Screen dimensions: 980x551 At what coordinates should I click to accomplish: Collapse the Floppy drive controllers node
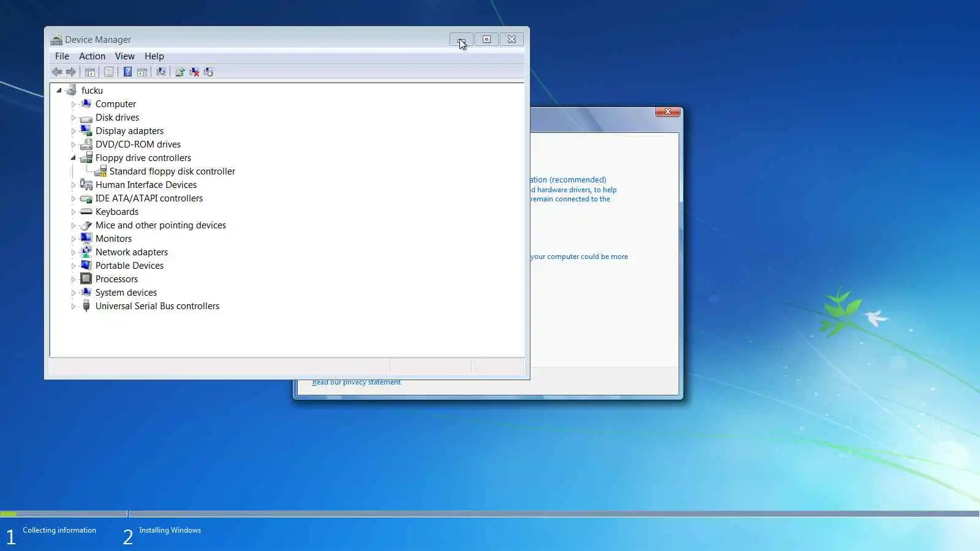coord(73,158)
